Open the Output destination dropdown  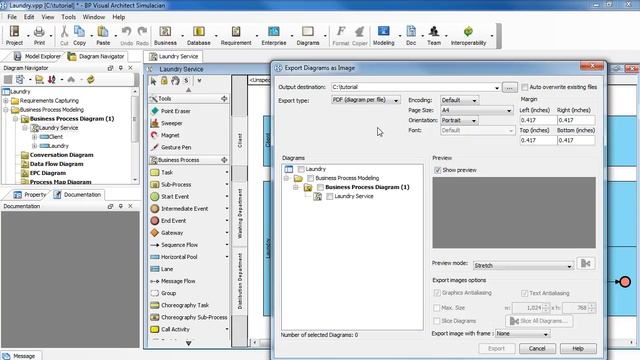497,87
